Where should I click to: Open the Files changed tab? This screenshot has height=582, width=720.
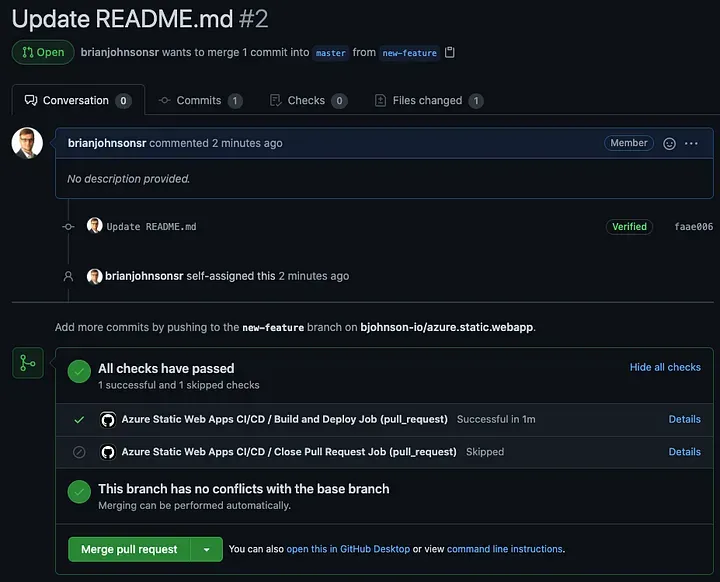pos(429,100)
